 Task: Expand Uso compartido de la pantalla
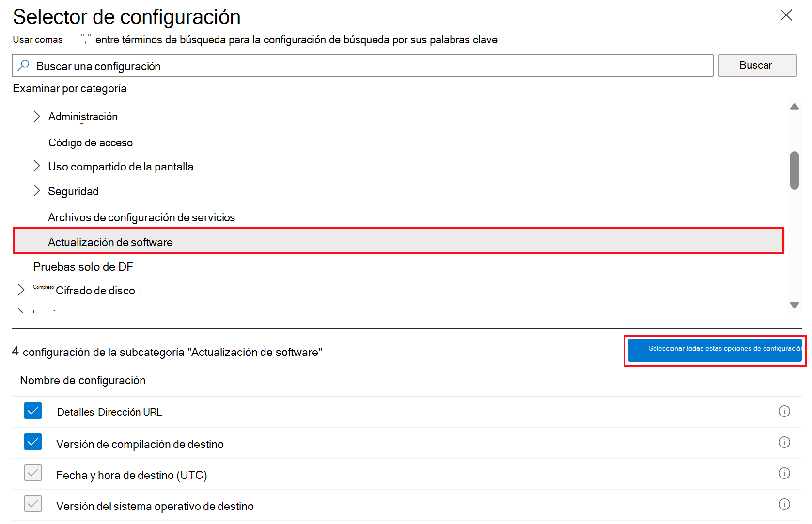click(36, 166)
